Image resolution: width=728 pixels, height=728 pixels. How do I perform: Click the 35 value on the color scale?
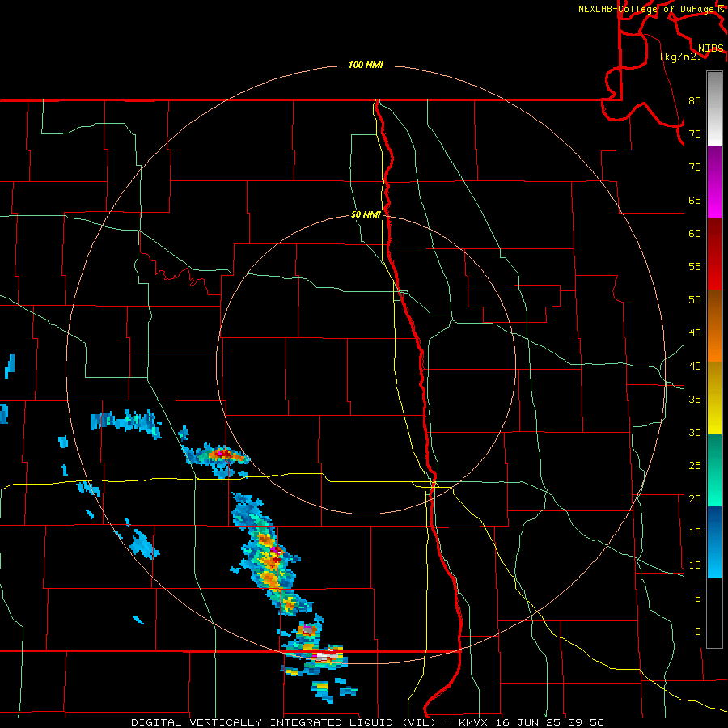click(695, 400)
